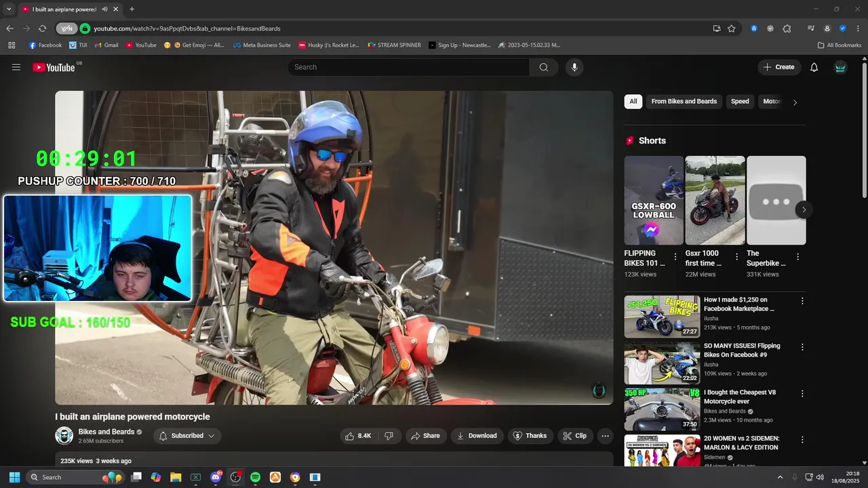The image size is (868, 488).
Task: Select the Speed filter chip
Action: 740,102
